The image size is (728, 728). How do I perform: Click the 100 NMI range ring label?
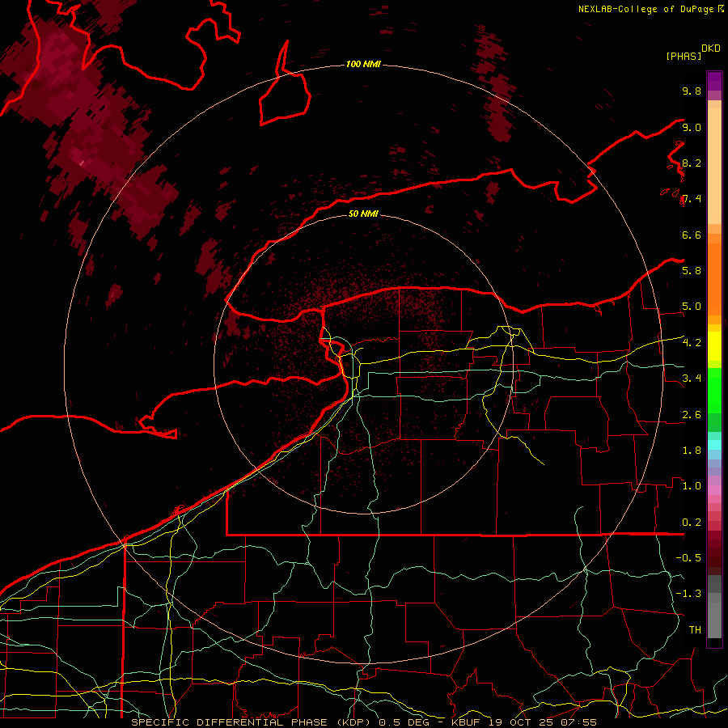pyautogui.click(x=363, y=64)
